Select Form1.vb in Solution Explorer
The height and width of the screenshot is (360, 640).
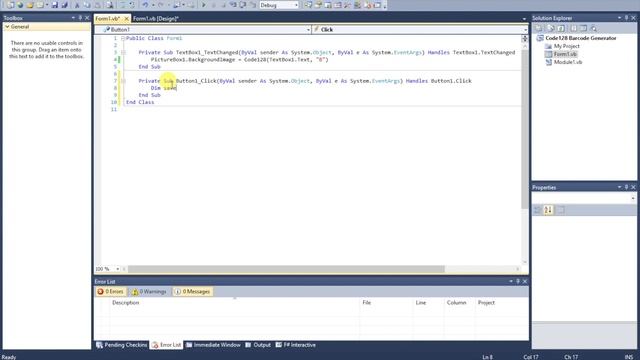(565, 54)
